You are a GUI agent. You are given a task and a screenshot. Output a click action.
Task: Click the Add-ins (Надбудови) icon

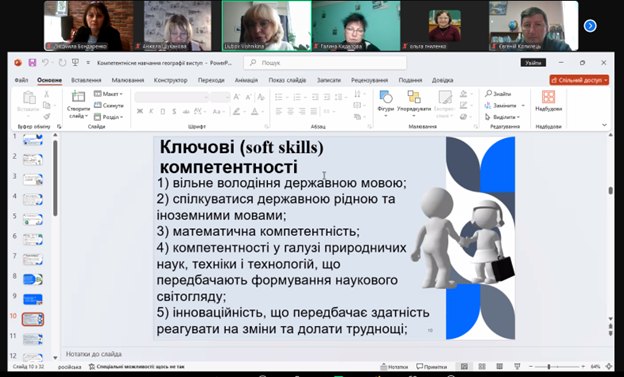click(x=548, y=97)
